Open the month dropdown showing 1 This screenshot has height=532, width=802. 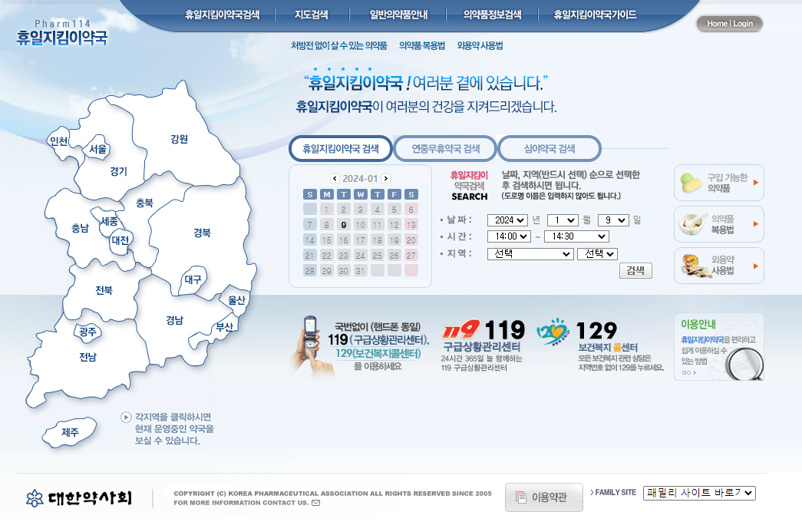[x=563, y=220]
